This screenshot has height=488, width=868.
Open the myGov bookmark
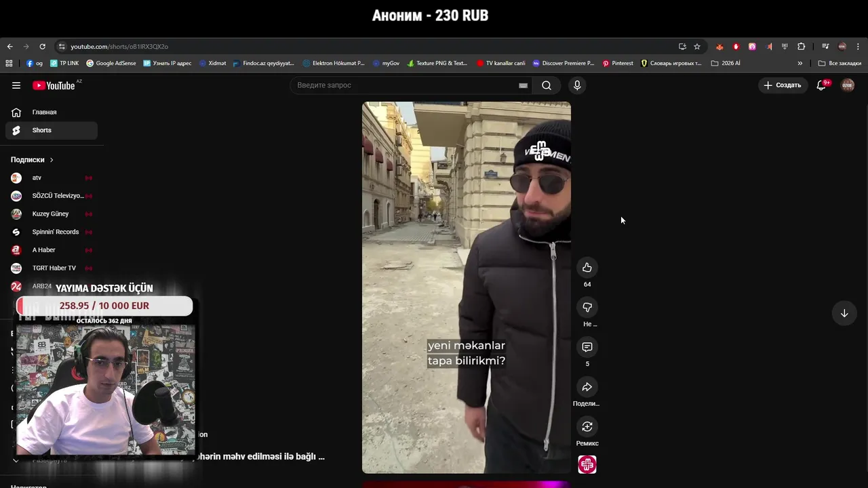point(387,63)
